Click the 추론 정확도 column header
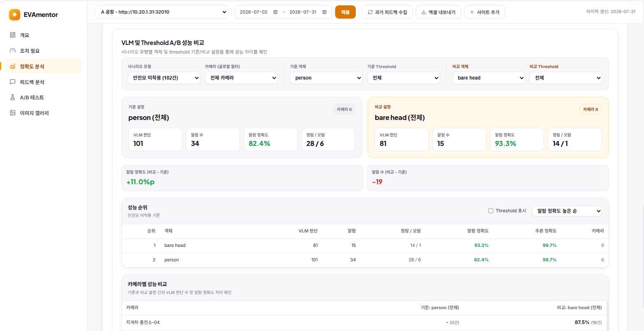This screenshot has height=331, width=644. click(546, 231)
